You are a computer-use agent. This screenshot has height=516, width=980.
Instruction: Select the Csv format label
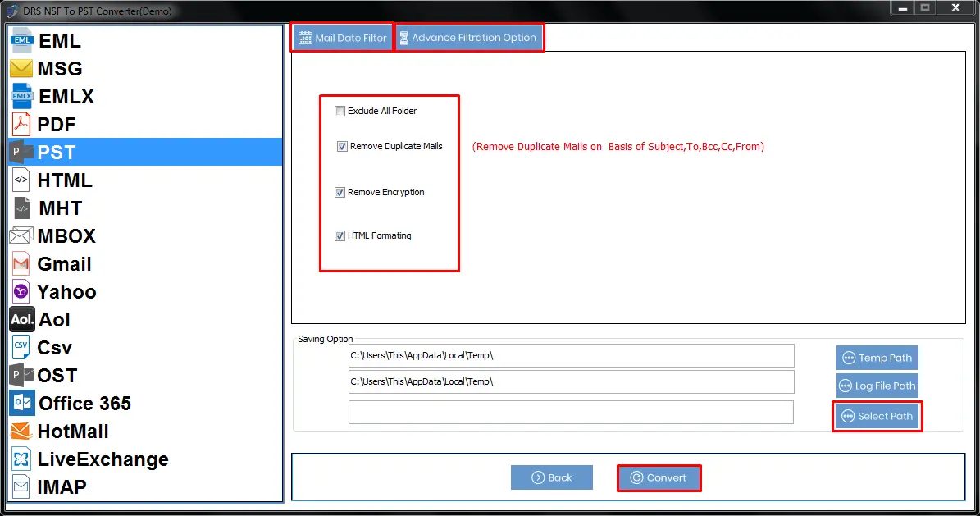(x=54, y=348)
